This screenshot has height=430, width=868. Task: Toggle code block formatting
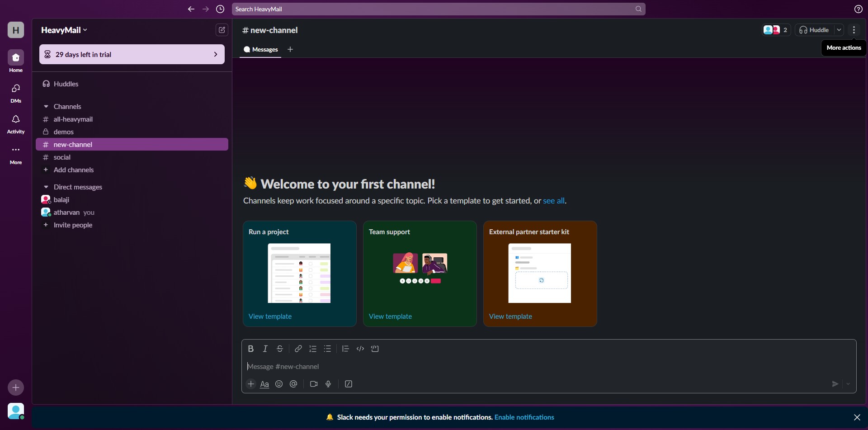pos(375,349)
